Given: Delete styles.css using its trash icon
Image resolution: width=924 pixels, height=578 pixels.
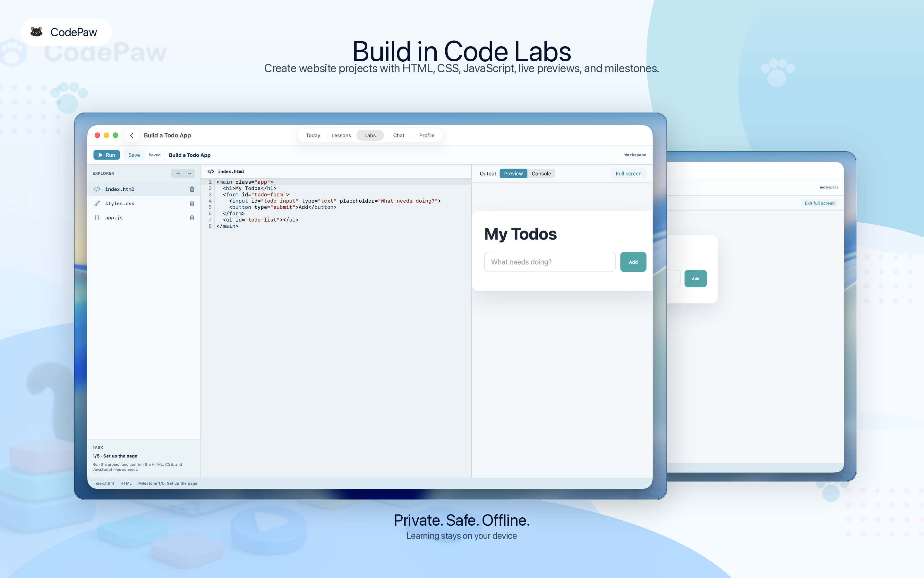Looking at the screenshot, I should [192, 203].
